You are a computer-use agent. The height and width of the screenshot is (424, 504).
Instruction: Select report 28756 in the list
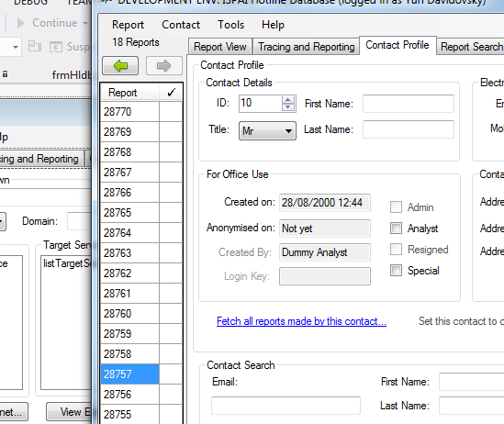pyautogui.click(x=129, y=394)
